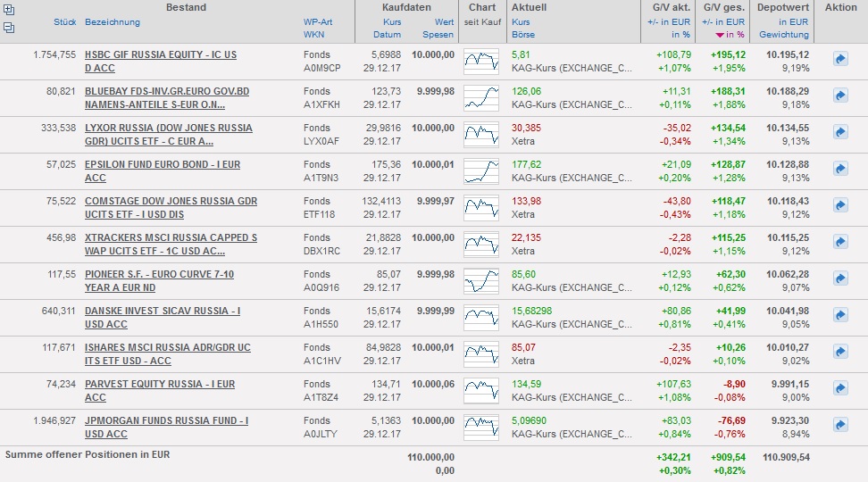The height and width of the screenshot is (482, 868).
Task: View chart thumbnail for Bluebay FDS
Action: click(x=481, y=98)
